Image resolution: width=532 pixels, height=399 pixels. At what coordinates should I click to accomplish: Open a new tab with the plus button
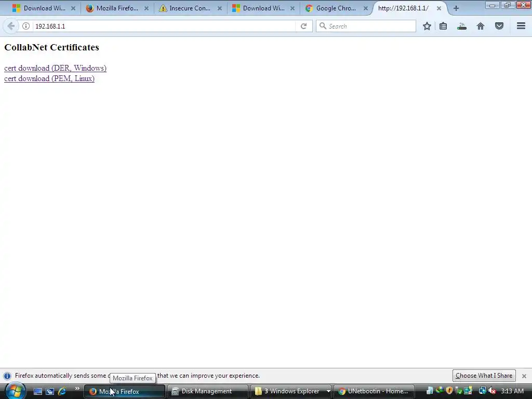pyautogui.click(x=456, y=8)
